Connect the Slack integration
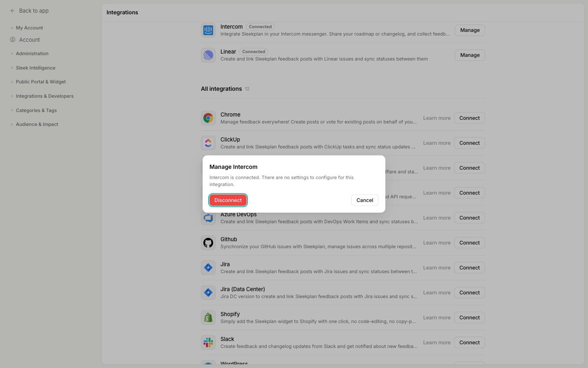Viewport: 588px width, 368px height. (x=470, y=343)
